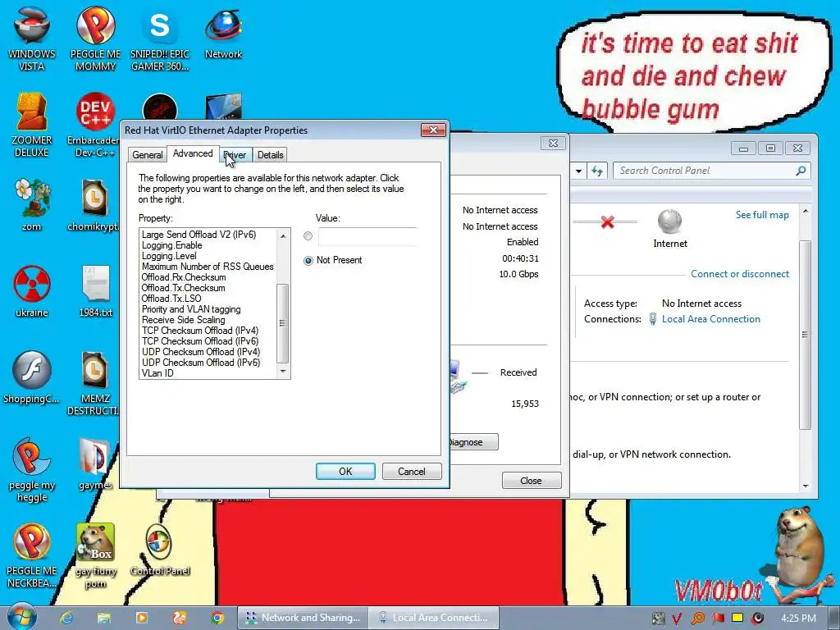Open the Windows Start orb
The image size is (840, 630).
[x=22, y=617]
